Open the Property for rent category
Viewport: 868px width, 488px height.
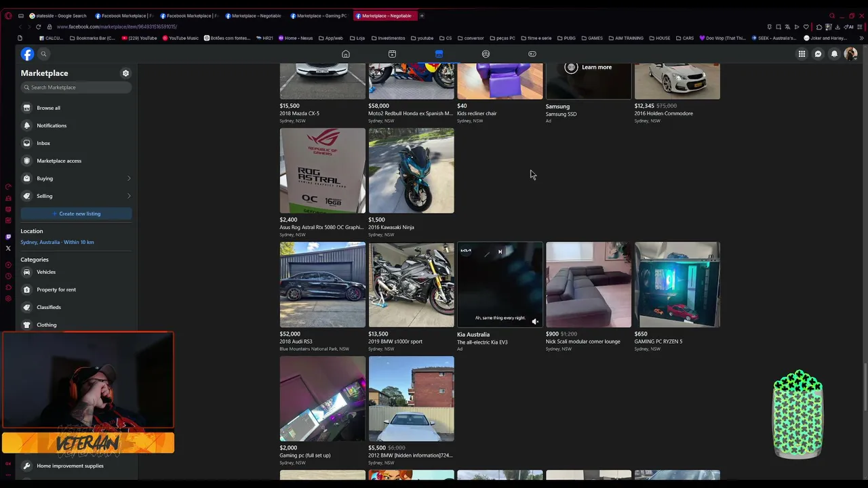(76, 289)
